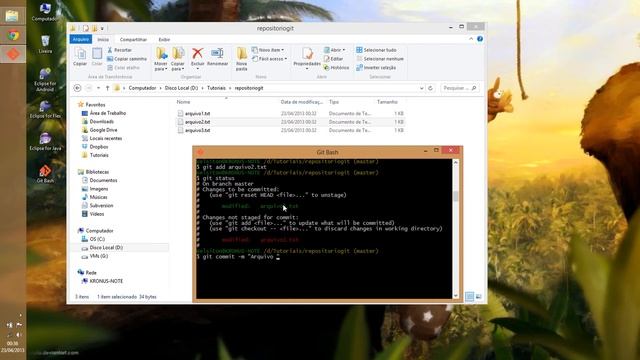
Task: Select OS (C:) drive in navigation pane
Action: coord(97,239)
